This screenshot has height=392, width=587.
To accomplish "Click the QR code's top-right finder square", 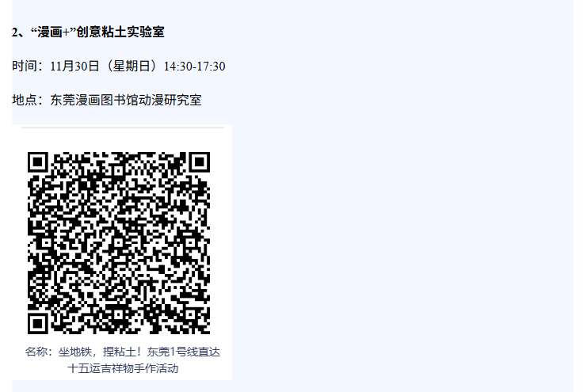I will pyautogui.click(x=200, y=162).
